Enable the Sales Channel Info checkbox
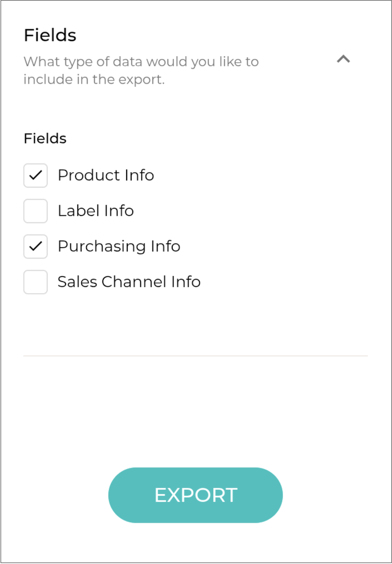Viewport: 392px width, 564px height. click(x=36, y=282)
